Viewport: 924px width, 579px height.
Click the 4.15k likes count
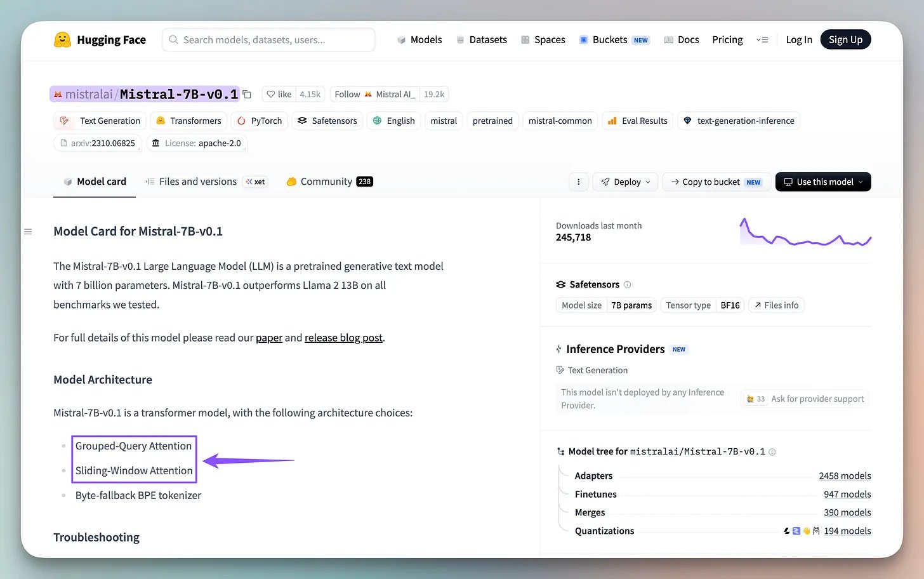pyautogui.click(x=310, y=94)
